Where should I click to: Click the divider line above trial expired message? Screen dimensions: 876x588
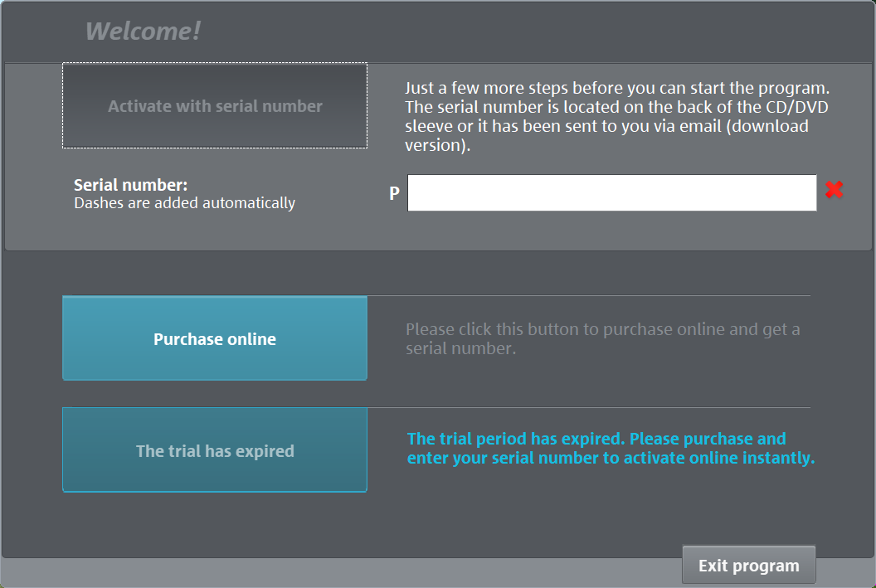(x=588, y=407)
